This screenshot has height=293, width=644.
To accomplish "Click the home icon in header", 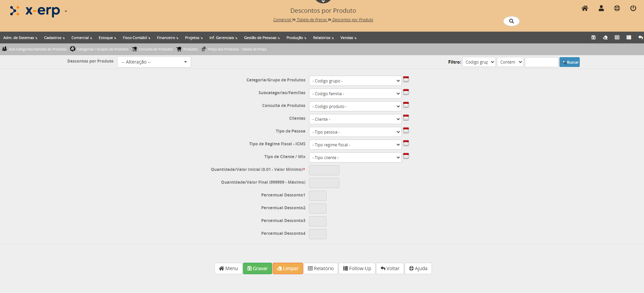I will coord(585,8).
